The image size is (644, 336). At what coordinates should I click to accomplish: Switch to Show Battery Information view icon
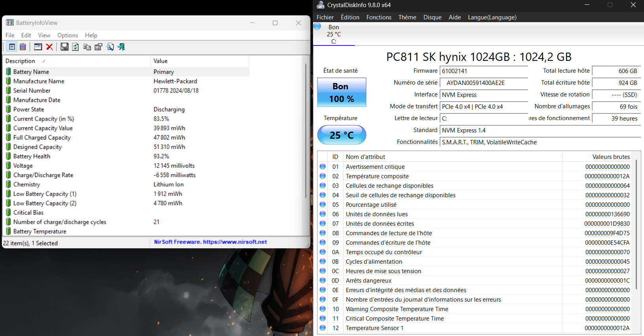coord(12,47)
